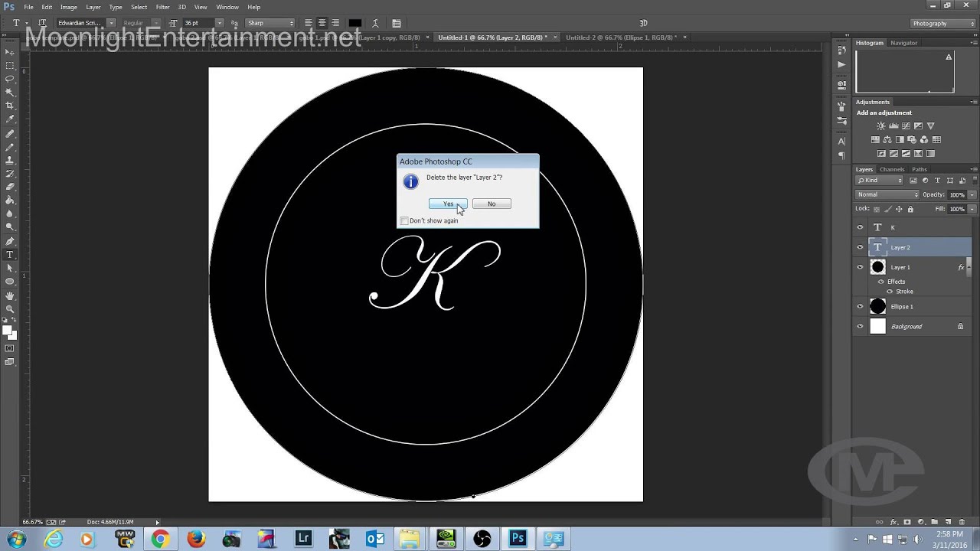Lock position using the move lock icon
Image resolution: width=980 pixels, height=551 pixels.
[899, 209]
